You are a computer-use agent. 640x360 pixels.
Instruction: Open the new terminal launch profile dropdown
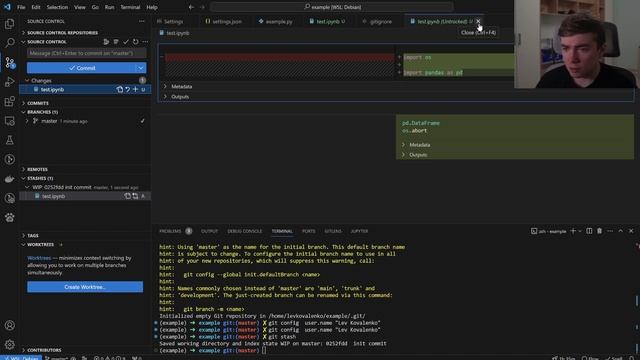(x=580, y=231)
